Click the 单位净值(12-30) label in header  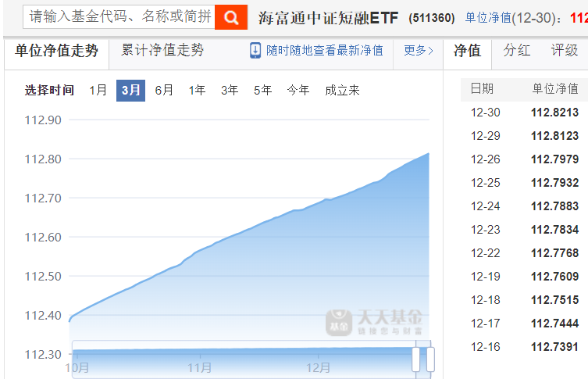(514, 18)
